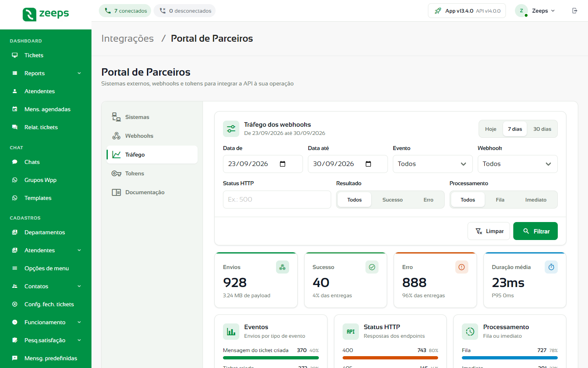Open the Sistemas section
Viewport: 588px width, 368px height.
[x=152, y=117]
